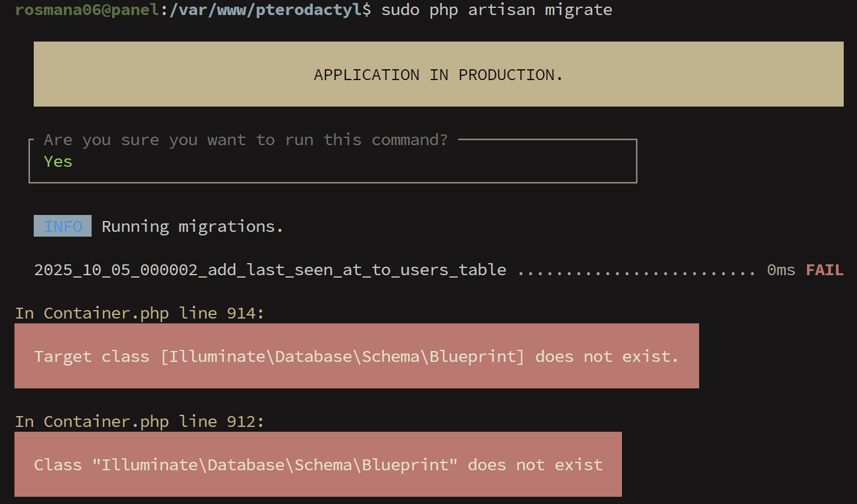Screen dimensions: 857x504
Task: Click the "Running migrations." message
Action: click(x=192, y=226)
